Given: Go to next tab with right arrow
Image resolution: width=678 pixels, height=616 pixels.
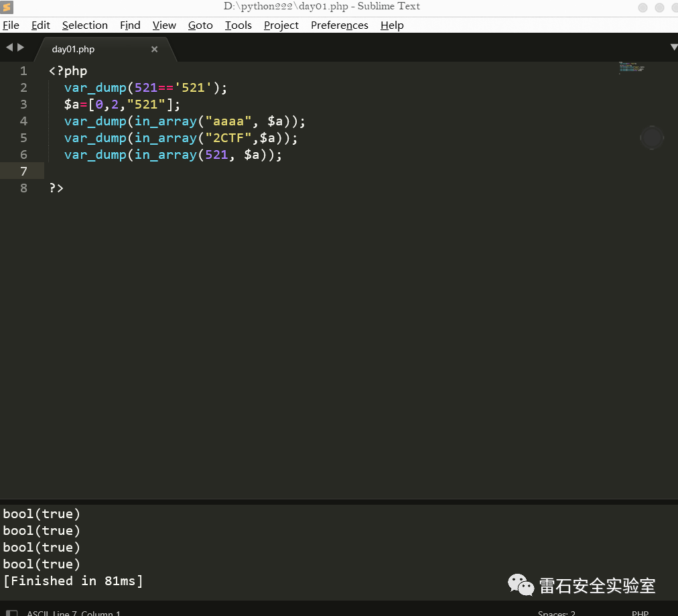Looking at the screenshot, I should coord(21,48).
